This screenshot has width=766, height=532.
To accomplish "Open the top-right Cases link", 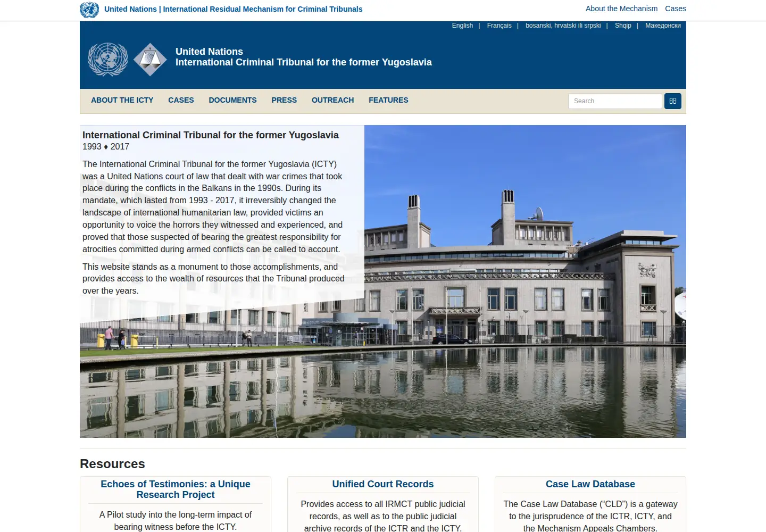I will pos(675,9).
